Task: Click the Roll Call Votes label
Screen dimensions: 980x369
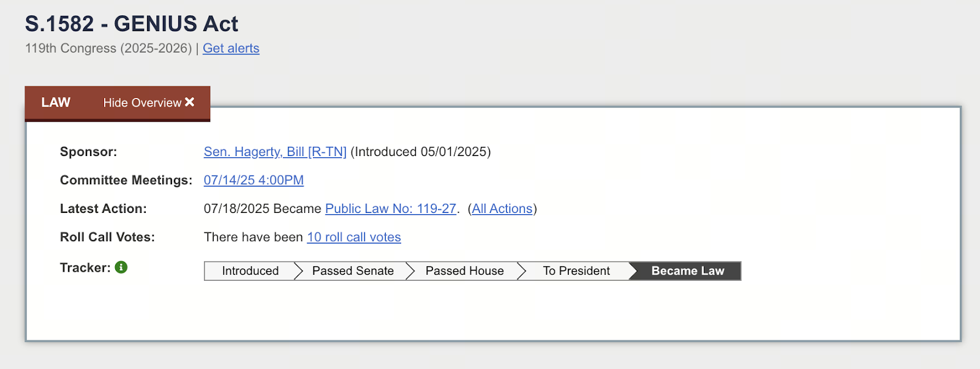Action: point(107,237)
